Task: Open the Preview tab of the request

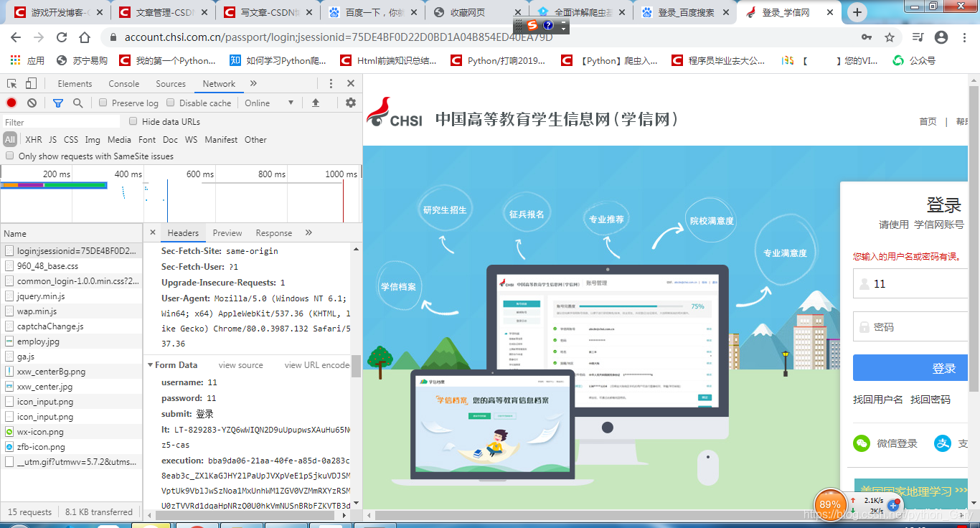Action: (x=227, y=232)
